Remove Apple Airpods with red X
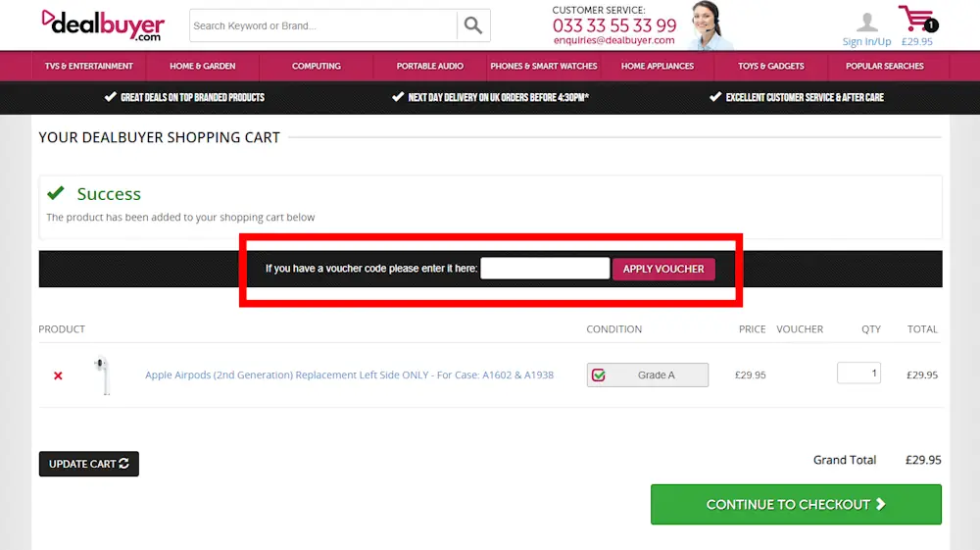The width and height of the screenshot is (980, 550). [58, 375]
